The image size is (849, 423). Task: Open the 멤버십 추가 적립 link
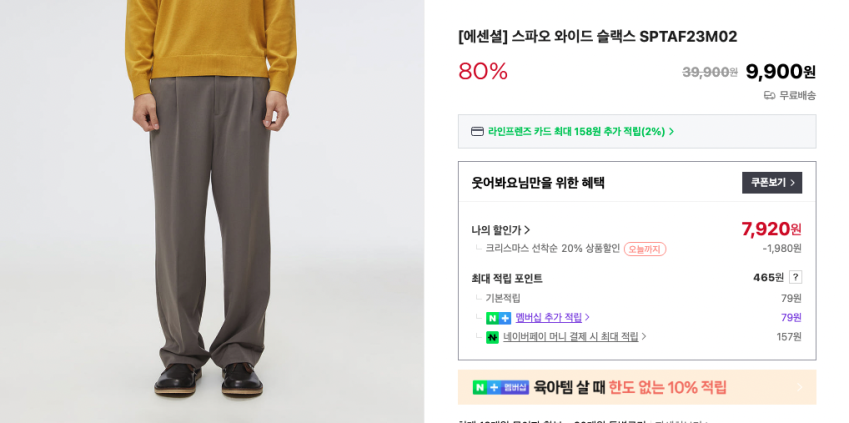pyautogui.click(x=548, y=317)
